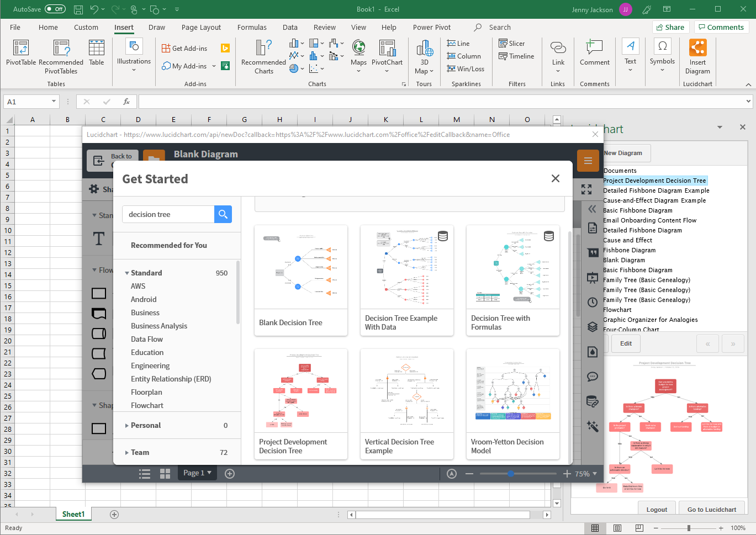
Task: Click the Save icon in title bar
Action: click(78, 9)
